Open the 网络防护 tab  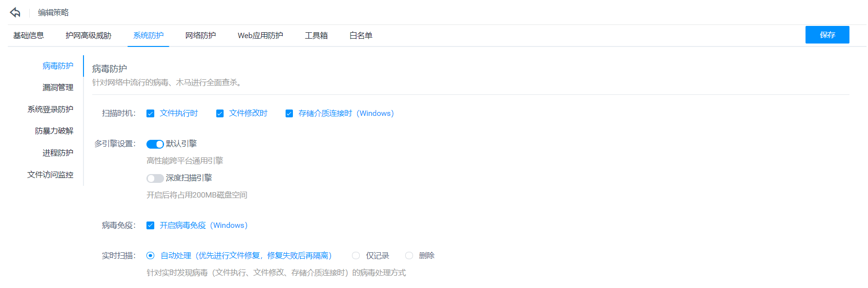[x=201, y=35]
